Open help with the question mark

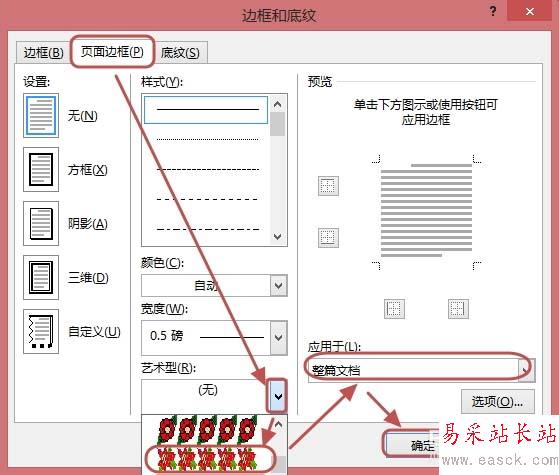pyautogui.click(x=493, y=11)
